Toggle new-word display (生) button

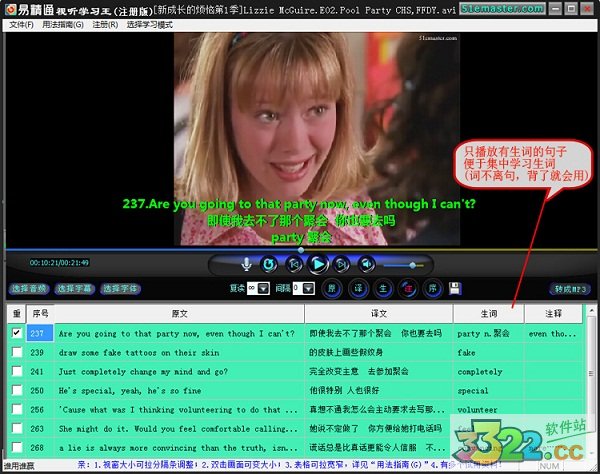(383, 288)
